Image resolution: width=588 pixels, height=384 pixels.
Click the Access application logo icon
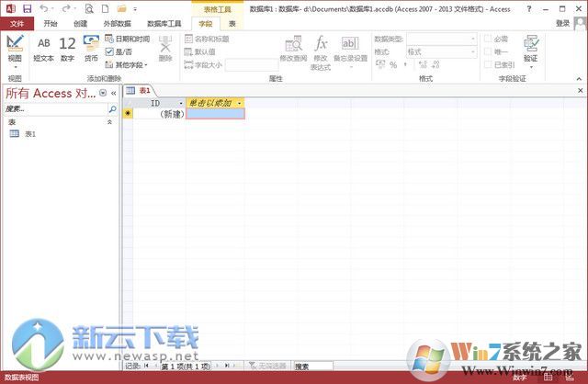pos(11,8)
